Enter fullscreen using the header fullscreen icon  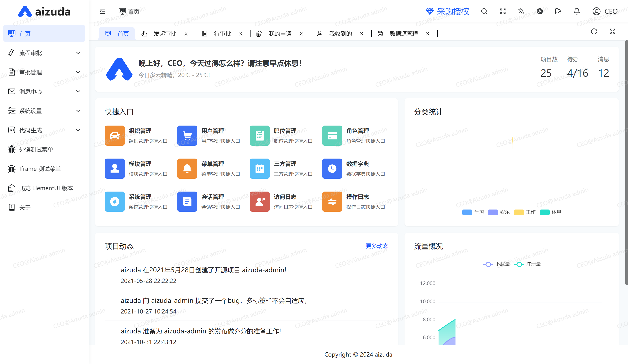(x=503, y=11)
